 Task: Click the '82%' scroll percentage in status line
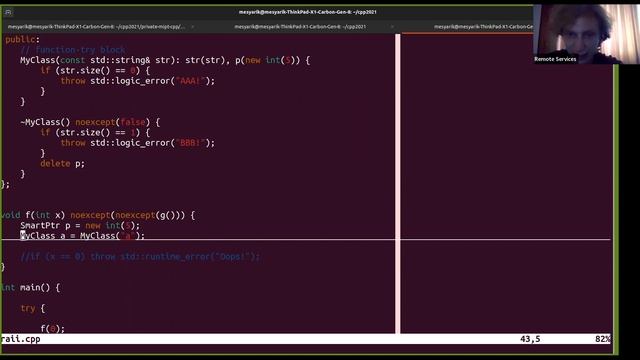coord(602,339)
